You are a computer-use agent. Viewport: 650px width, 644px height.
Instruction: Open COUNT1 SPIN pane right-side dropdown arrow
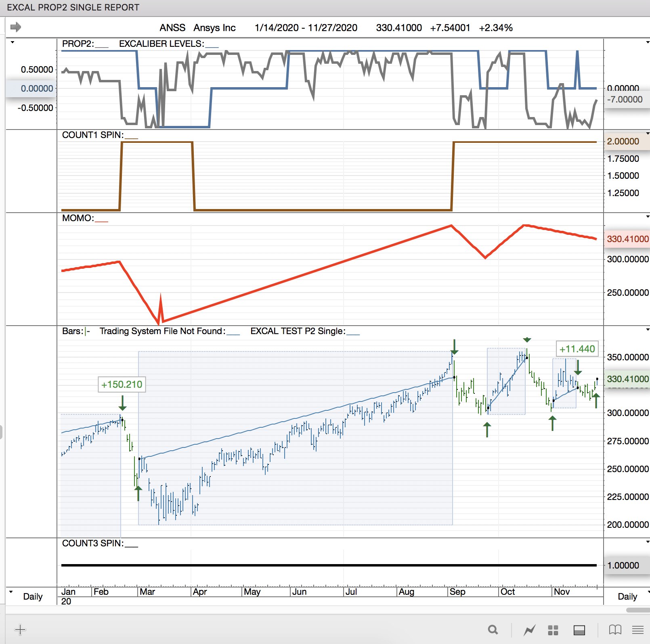tap(647, 134)
